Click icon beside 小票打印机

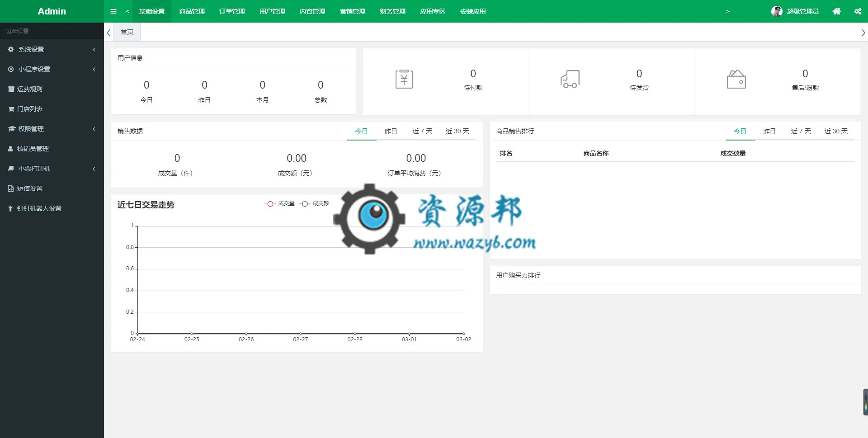(11, 169)
